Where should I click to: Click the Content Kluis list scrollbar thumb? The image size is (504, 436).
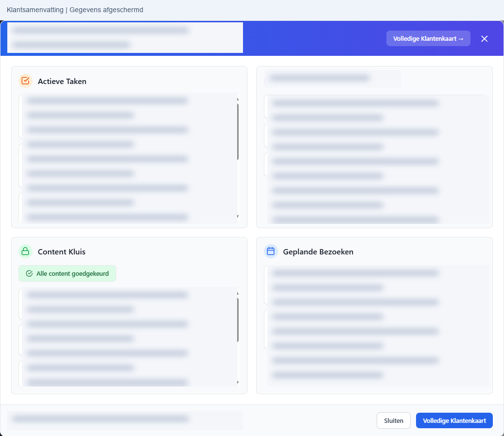coord(238,320)
